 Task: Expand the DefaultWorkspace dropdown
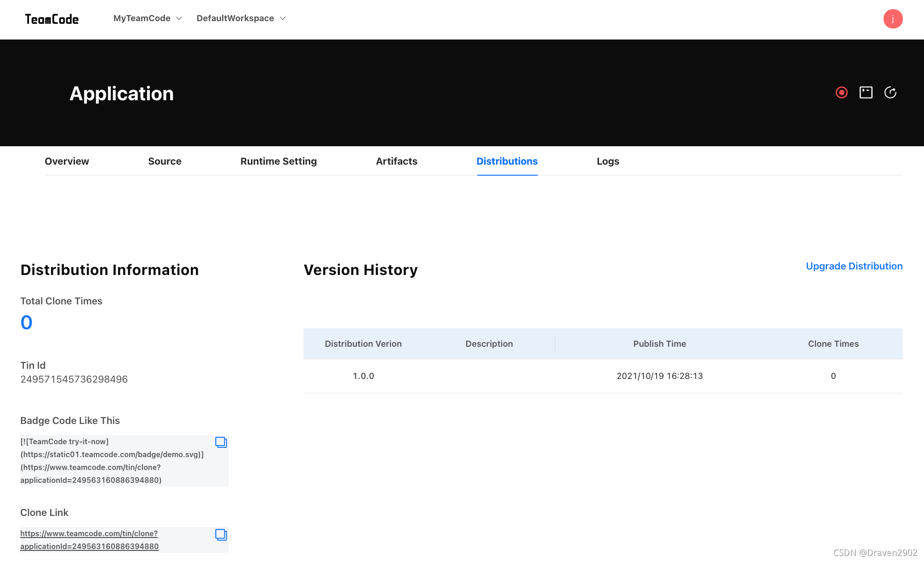pyautogui.click(x=241, y=18)
